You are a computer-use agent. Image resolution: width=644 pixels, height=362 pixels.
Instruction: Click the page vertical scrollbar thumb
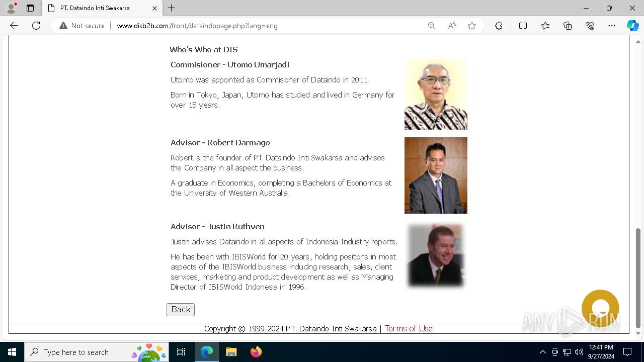pyautogui.click(x=638, y=278)
